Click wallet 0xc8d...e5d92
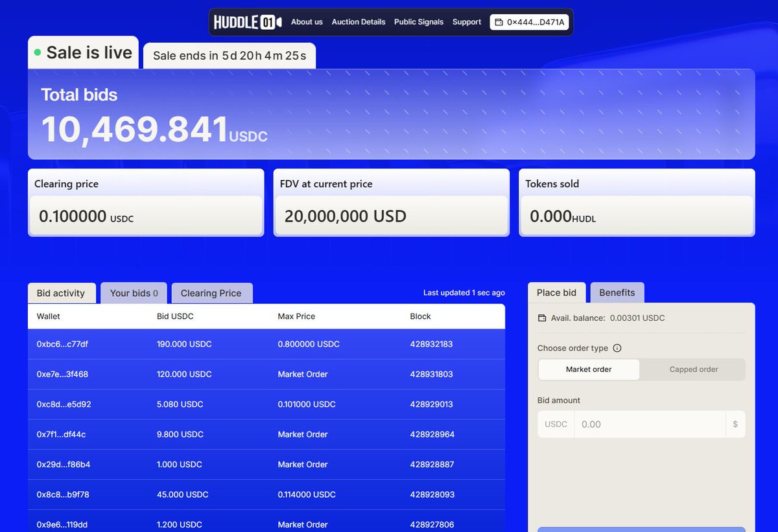The image size is (778, 532). [x=64, y=404]
